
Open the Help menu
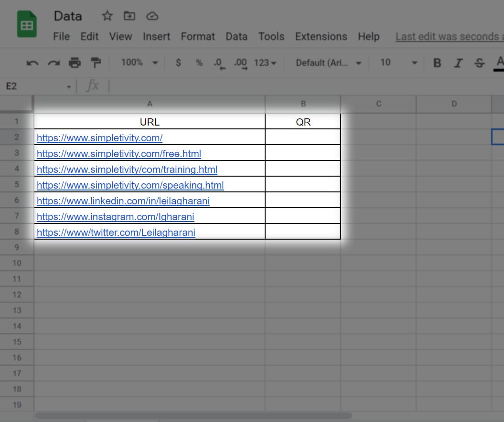tap(369, 37)
